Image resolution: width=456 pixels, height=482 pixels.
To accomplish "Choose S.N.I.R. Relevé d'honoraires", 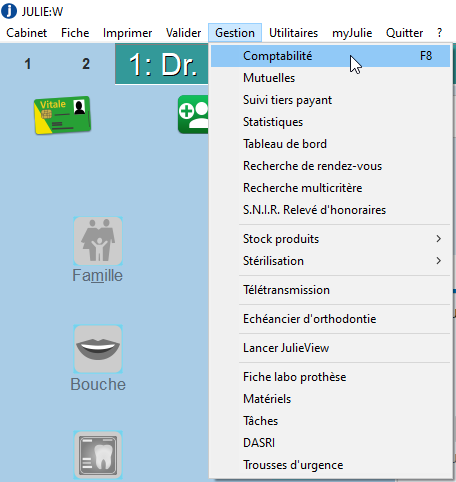I will click(330, 210).
